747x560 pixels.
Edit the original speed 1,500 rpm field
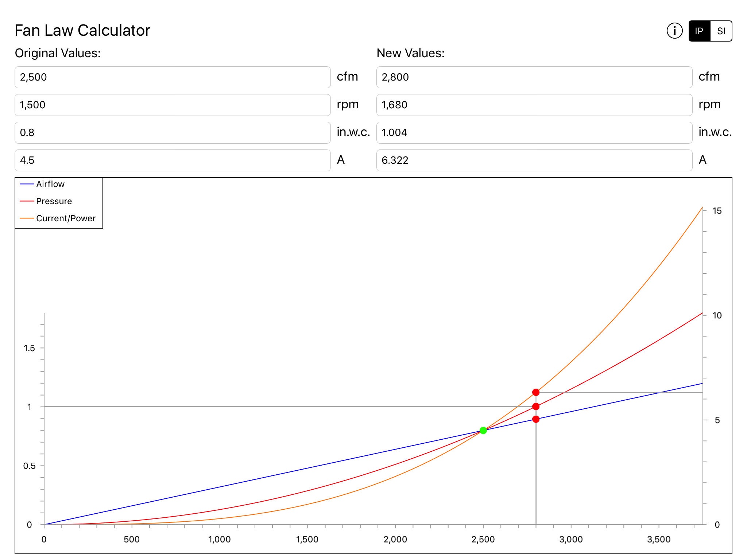click(x=173, y=105)
